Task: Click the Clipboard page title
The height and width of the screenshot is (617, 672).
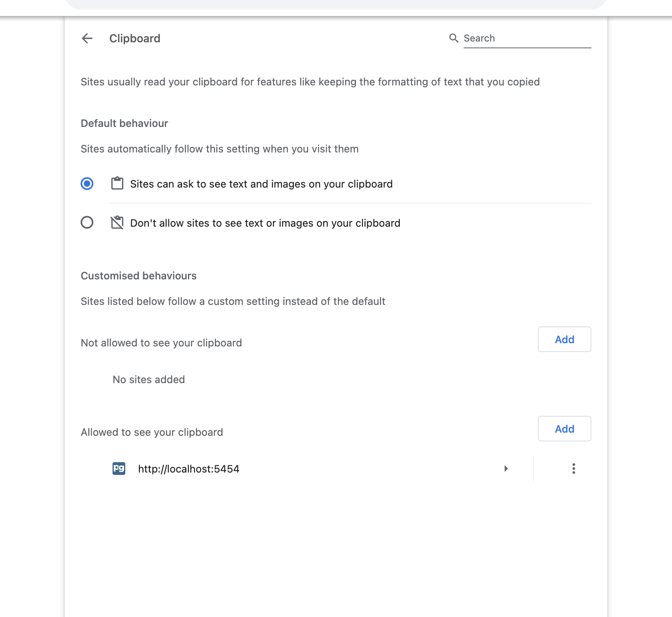Action: tap(135, 38)
